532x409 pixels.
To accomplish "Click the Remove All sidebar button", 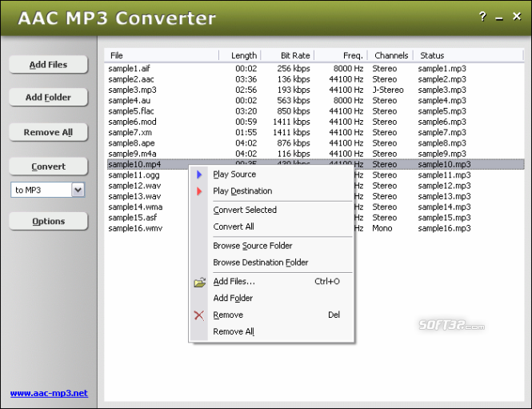I will [48, 132].
